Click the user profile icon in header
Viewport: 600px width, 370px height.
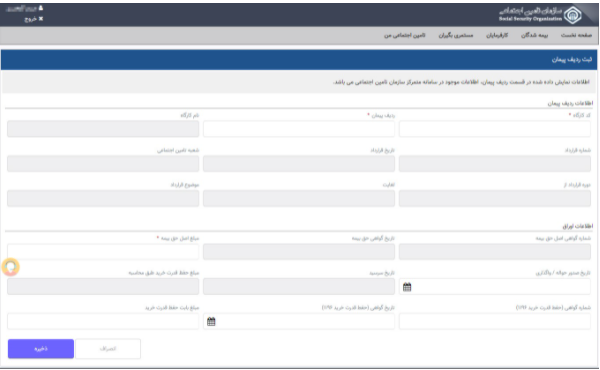[41, 8]
